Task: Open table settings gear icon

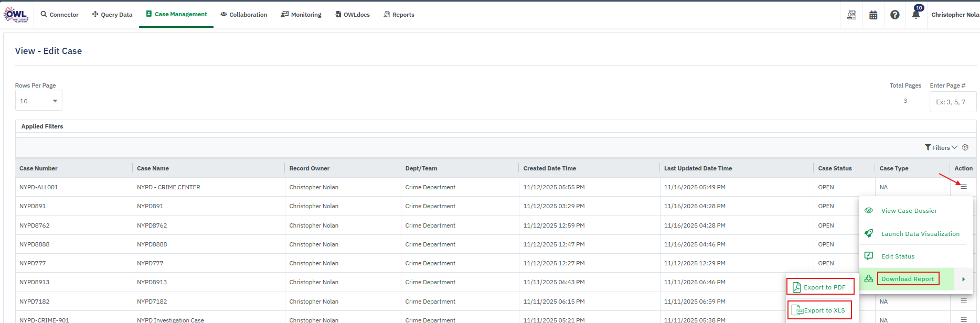Action: point(965,147)
